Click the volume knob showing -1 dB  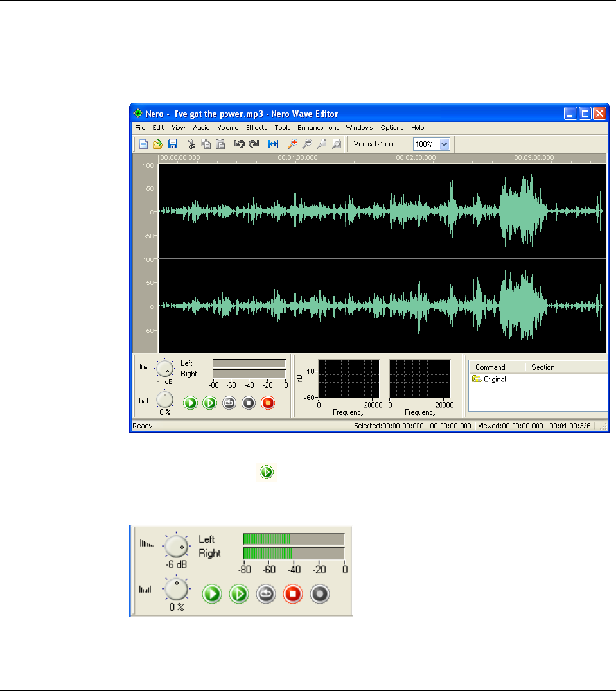coord(165,369)
